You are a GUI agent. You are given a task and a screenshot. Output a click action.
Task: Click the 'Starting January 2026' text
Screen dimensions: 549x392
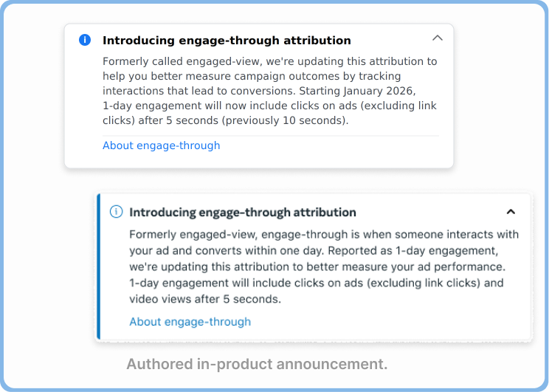point(356,91)
